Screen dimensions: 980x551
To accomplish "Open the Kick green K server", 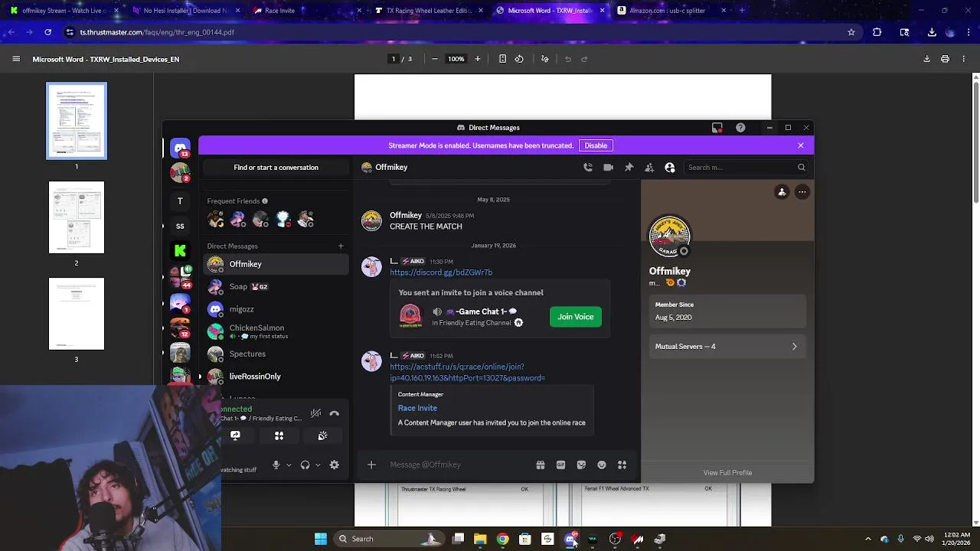I will [180, 250].
